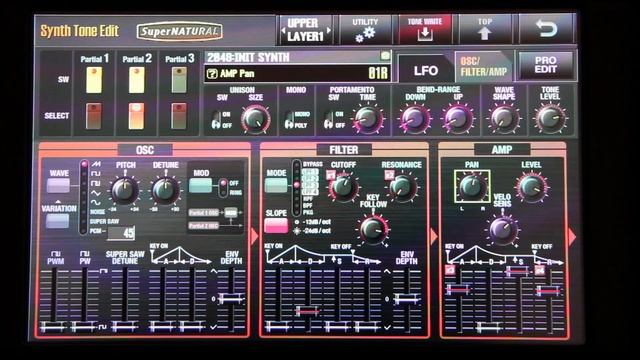Toggle Partial 1 Select button
The width and height of the screenshot is (640, 360).
click(x=94, y=116)
